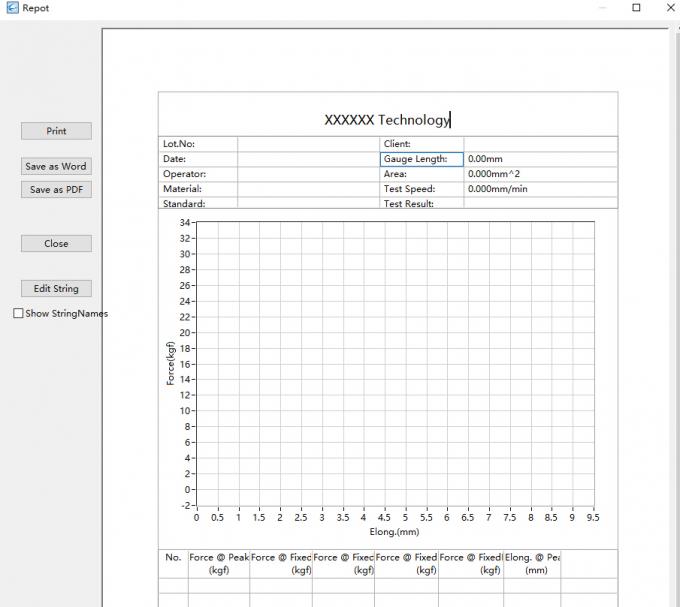
Task: Maximize the Repot window
Action: point(636,8)
